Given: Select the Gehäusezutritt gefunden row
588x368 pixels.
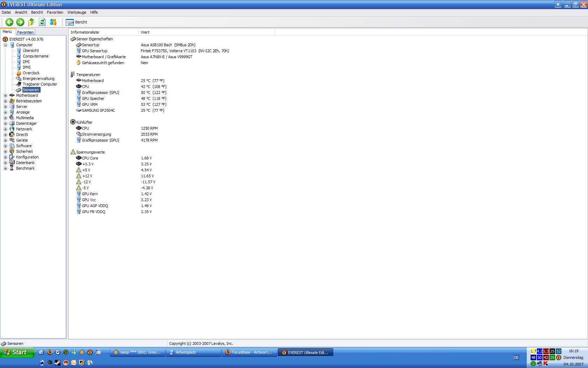Looking at the screenshot, I should (172, 63).
